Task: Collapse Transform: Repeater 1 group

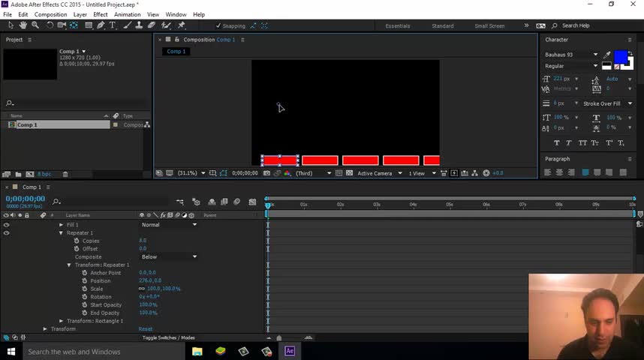Action: point(69,265)
